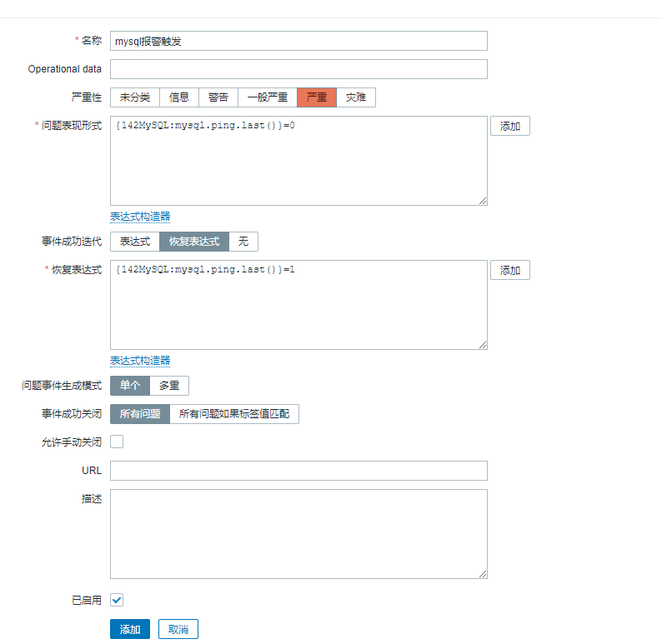Open 表达式构造器 under problem expression
The image size is (662, 644).
[140, 217]
